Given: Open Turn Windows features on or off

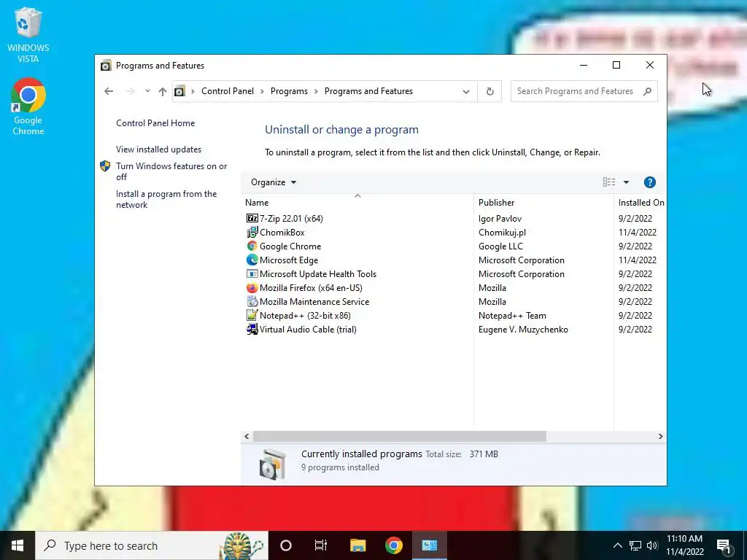Looking at the screenshot, I should coord(171,171).
